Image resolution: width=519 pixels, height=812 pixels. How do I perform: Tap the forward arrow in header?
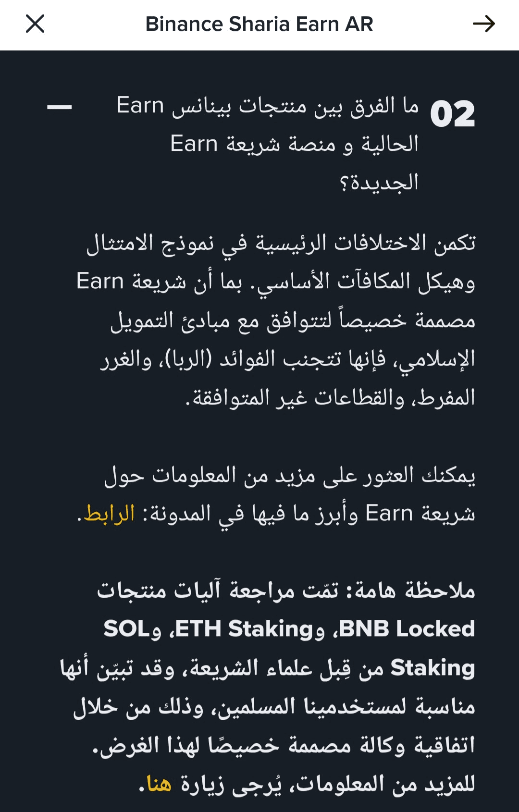pos(483,24)
